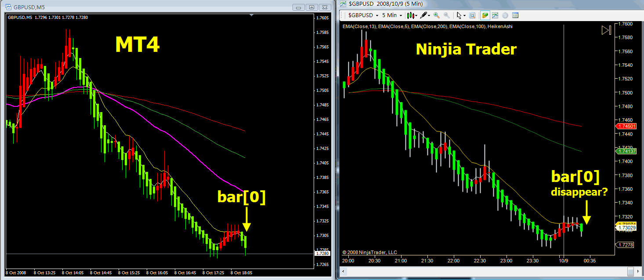Click the $GBPUSD 2008/10/9 (5 Min) title bar
Image resolution: width=644 pixels, height=280 pixels.
tap(490, 4)
